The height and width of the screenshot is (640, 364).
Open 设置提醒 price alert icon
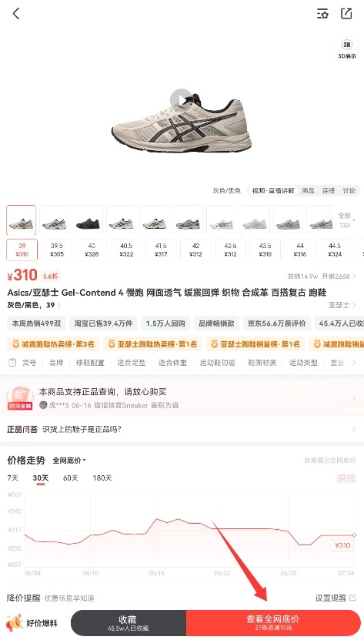(x=353, y=598)
